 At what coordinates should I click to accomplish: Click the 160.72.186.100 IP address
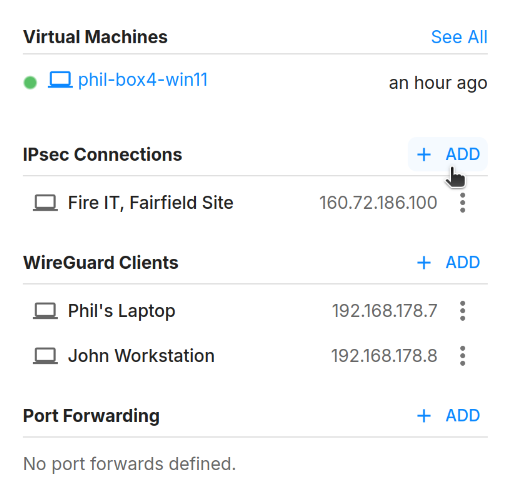[x=378, y=203]
